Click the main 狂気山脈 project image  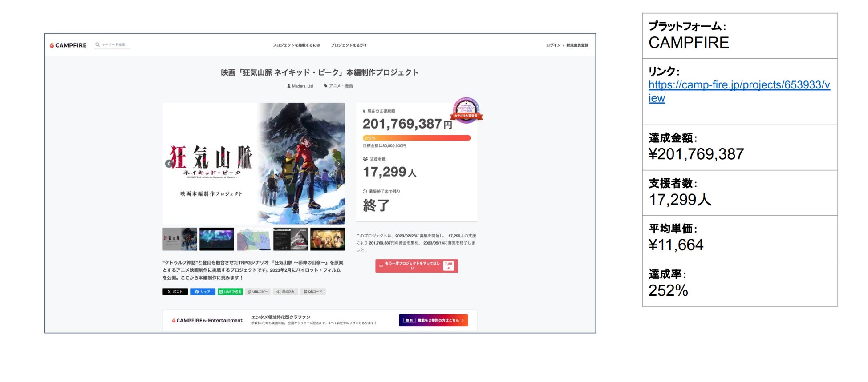[x=254, y=163]
